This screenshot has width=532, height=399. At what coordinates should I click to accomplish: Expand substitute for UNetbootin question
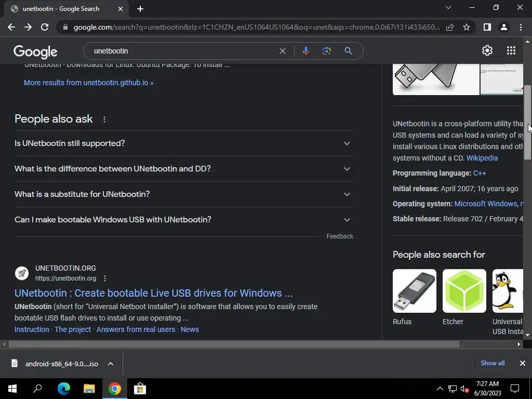(184, 194)
